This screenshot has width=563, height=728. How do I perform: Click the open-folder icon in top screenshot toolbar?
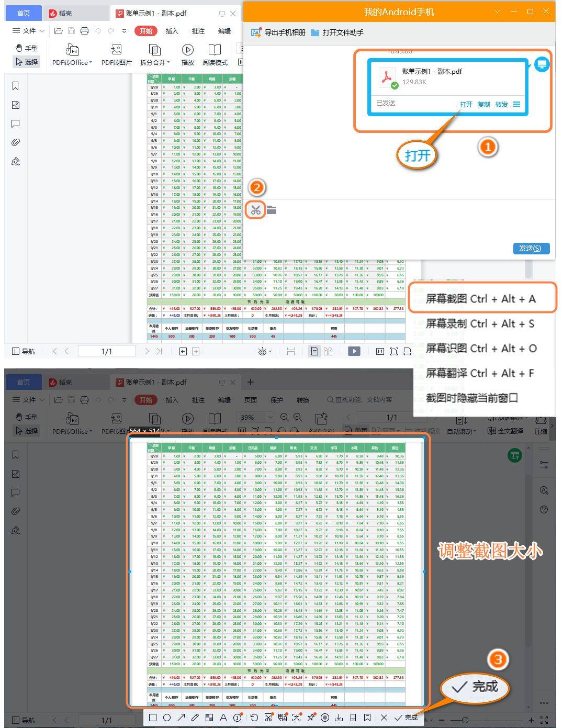(x=59, y=31)
